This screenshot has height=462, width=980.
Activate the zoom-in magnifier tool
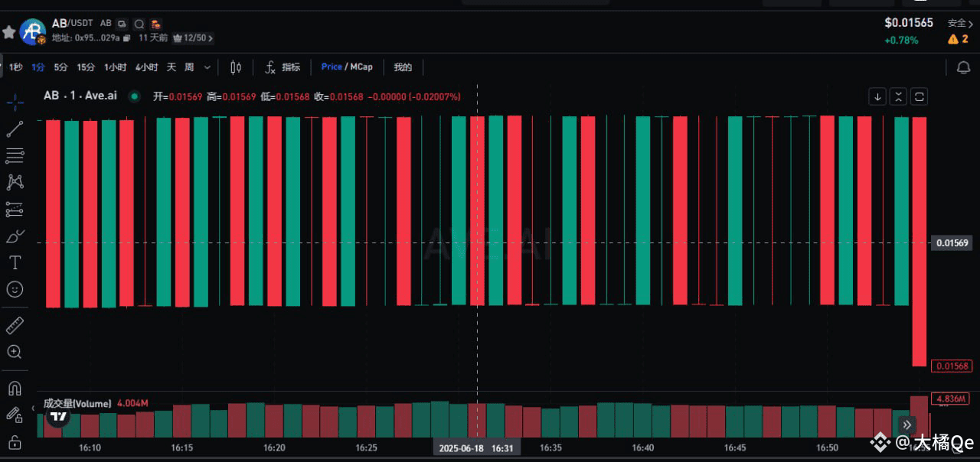tap(15, 352)
